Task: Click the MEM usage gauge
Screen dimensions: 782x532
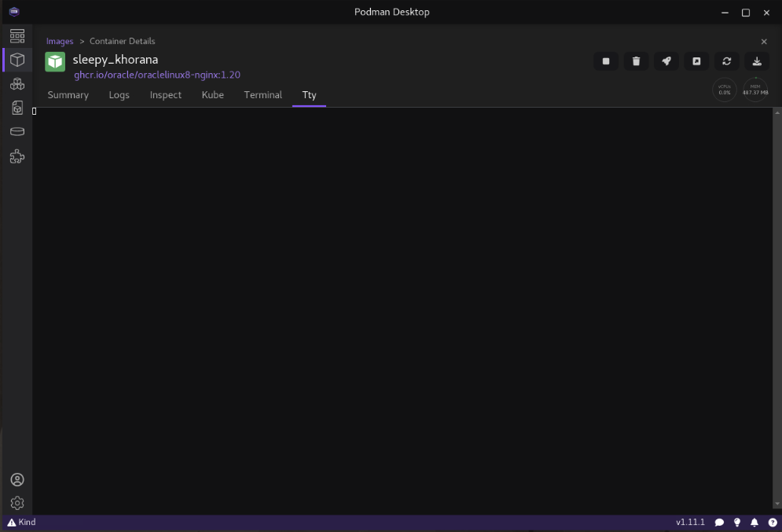Action: coord(755,90)
